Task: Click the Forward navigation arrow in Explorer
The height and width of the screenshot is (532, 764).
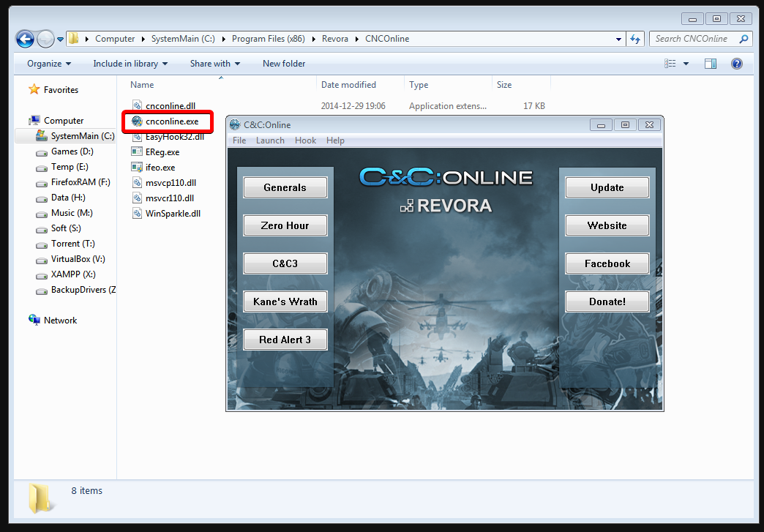Action: pos(45,39)
